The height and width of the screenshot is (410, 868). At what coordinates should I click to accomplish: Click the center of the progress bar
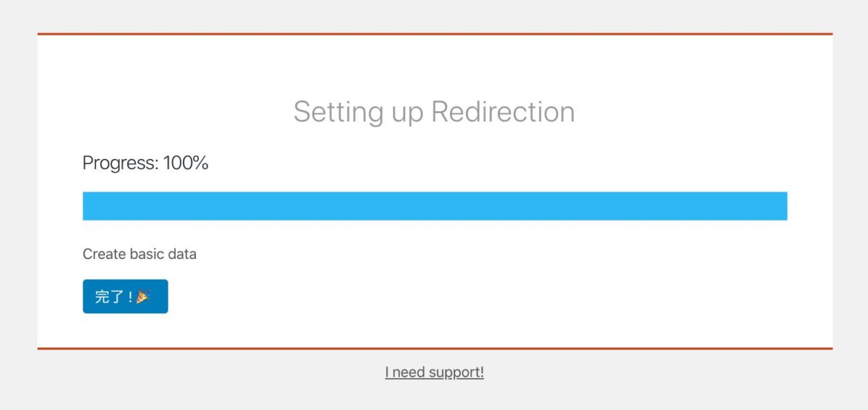click(x=435, y=206)
